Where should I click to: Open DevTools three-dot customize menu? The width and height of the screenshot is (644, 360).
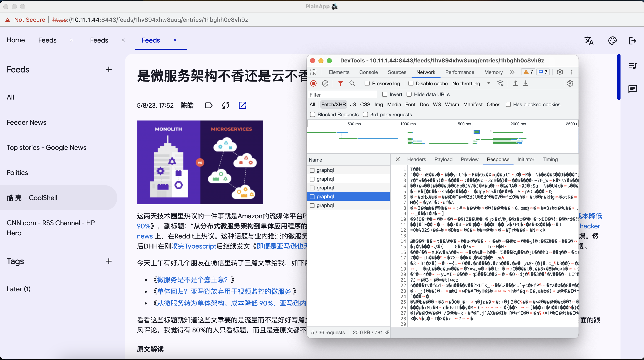(x=572, y=72)
